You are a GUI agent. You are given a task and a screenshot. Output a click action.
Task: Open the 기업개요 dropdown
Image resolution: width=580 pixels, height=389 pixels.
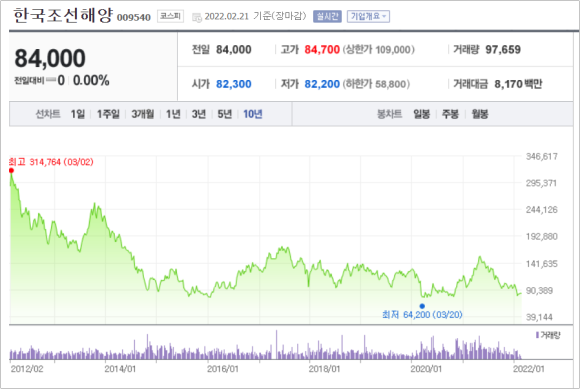pyautogui.click(x=368, y=16)
